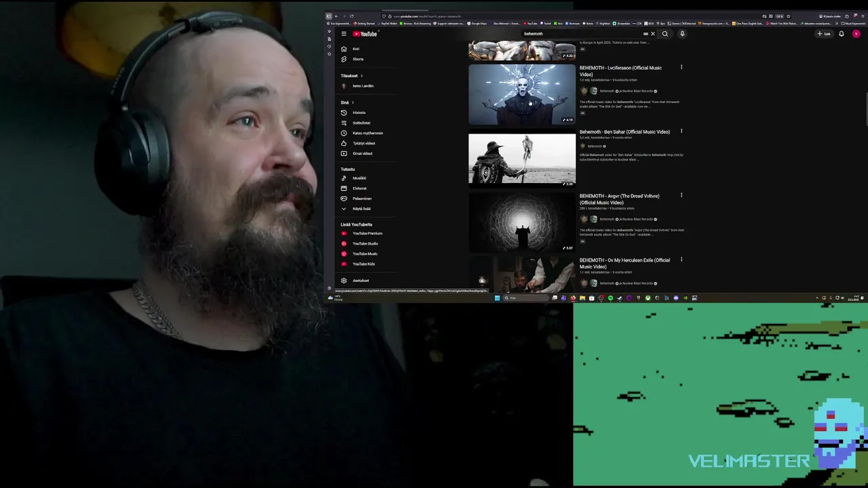Screen dimensions: 868x488
Task: Open the Kick bookmark
Action: [x=558, y=23]
